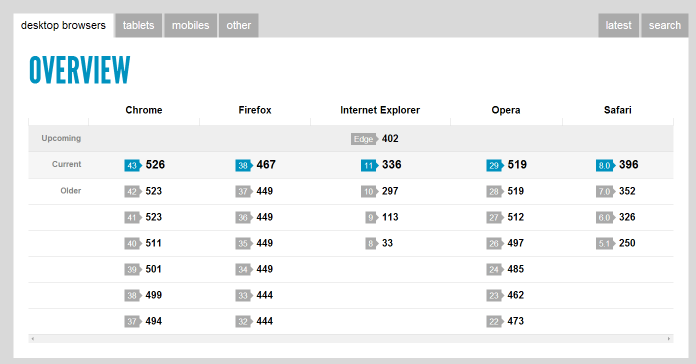Click the Opera column header

pos(506,110)
